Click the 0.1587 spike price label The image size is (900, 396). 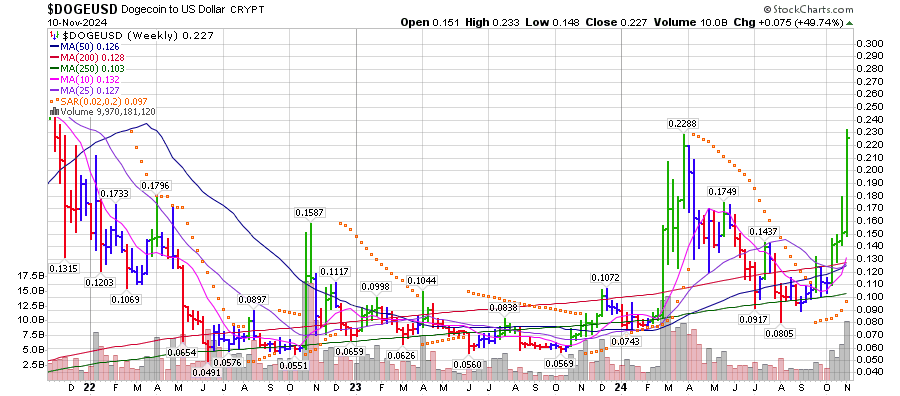point(310,212)
